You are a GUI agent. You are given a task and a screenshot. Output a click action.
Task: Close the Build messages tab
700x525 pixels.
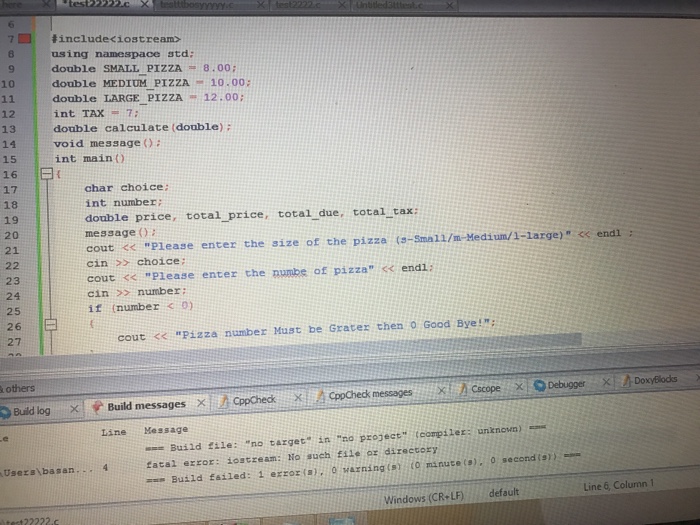click(201, 403)
